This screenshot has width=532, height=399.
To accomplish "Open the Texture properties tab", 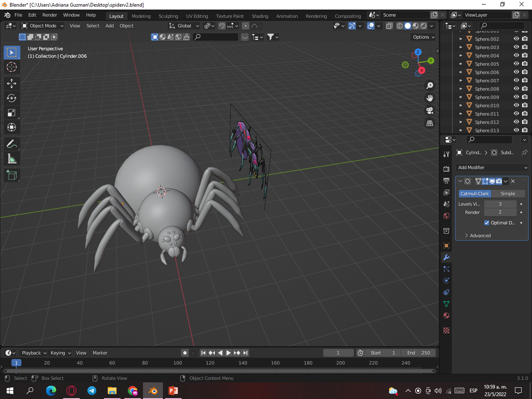I will pyautogui.click(x=447, y=330).
